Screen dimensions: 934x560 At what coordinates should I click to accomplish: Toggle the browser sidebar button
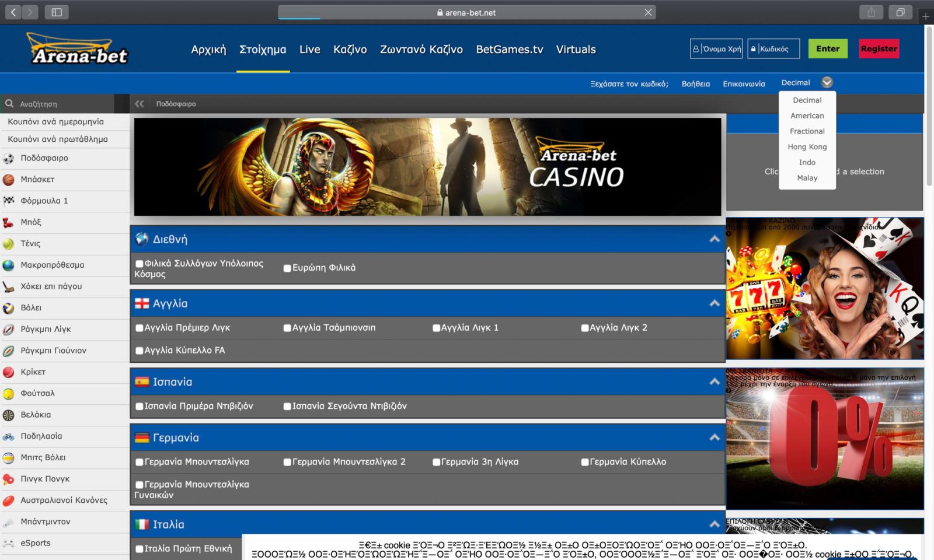point(57,12)
